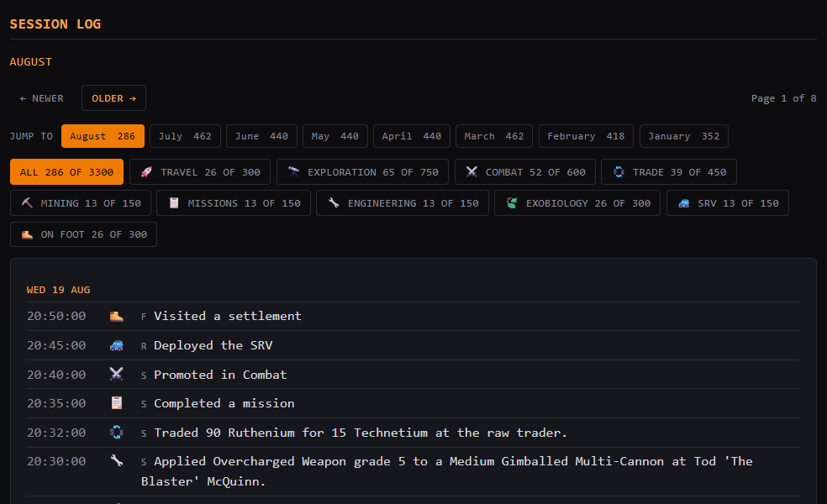Click the 20:40:00 timestamp
827x504 pixels.
(56, 375)
